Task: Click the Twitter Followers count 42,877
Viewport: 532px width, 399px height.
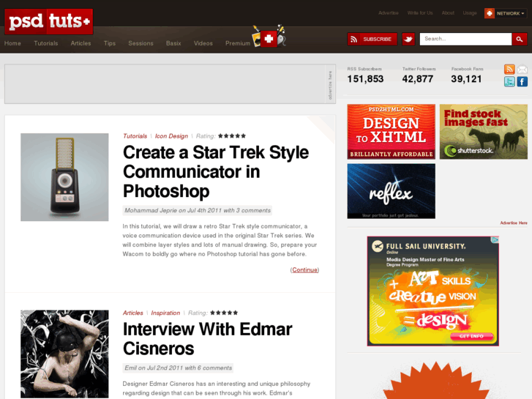Action: (x=418, y=79)
